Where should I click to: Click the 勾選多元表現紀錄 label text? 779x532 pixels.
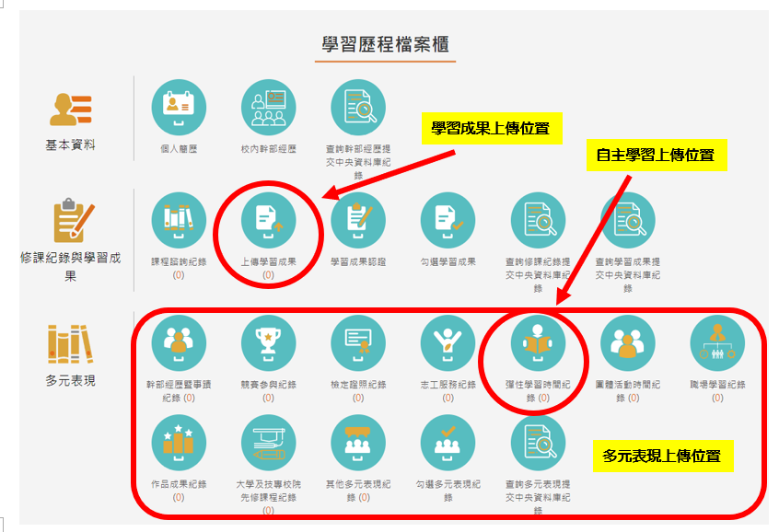pyautogui.click(x=448, y=491)
